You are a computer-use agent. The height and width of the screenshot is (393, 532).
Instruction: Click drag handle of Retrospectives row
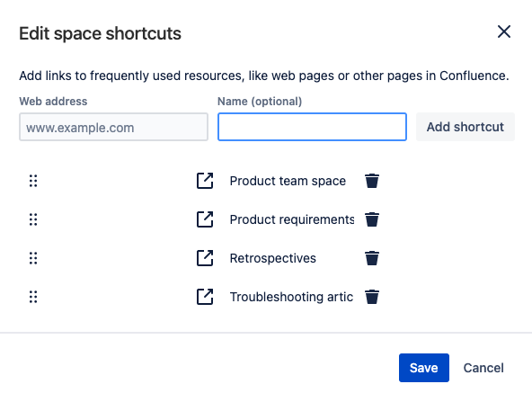33,258
